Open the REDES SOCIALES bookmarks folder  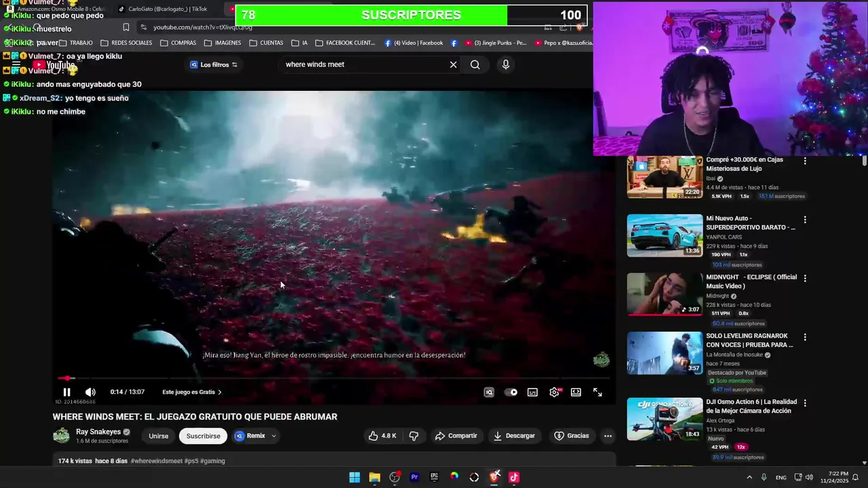pyautogui.click(x=126, y=43)
